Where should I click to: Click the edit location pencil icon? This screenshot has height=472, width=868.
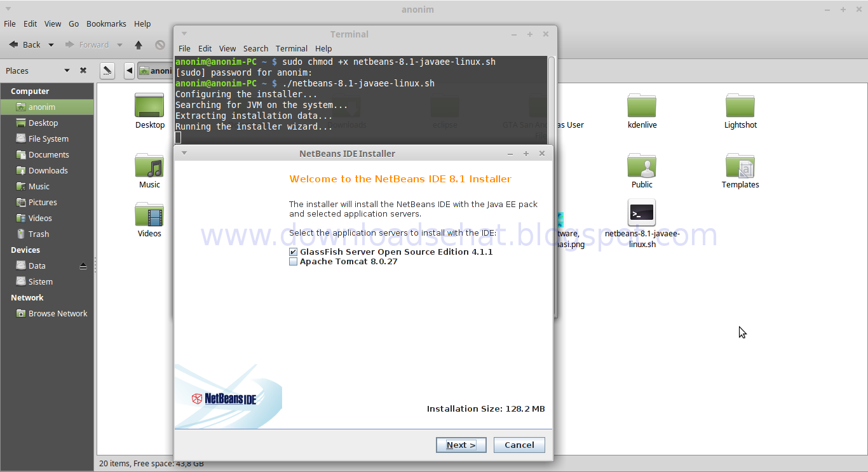(107, 71)
